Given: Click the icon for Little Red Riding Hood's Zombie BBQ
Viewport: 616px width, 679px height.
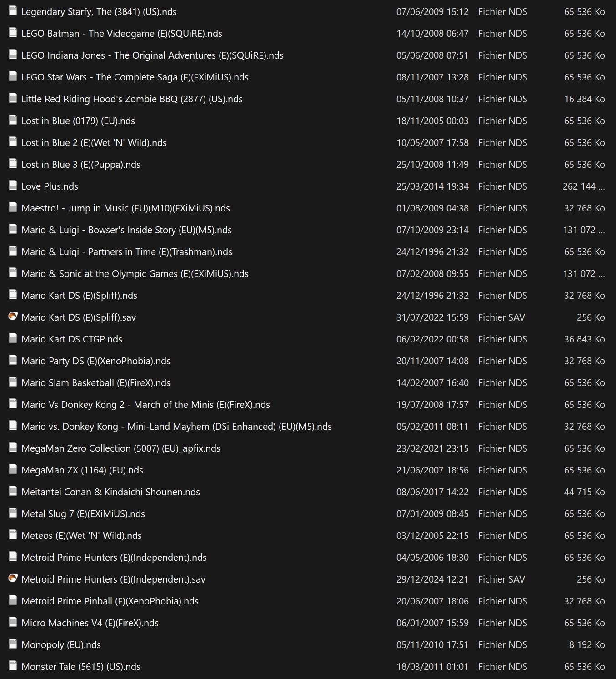Looking at the screenshot, I should pyautogui.click(x=13, y=98).
